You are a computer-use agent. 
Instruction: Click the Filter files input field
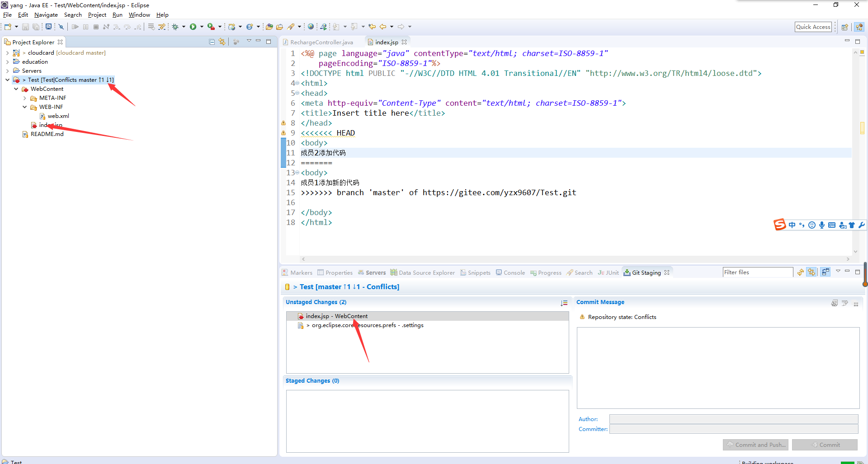[758, 272]
